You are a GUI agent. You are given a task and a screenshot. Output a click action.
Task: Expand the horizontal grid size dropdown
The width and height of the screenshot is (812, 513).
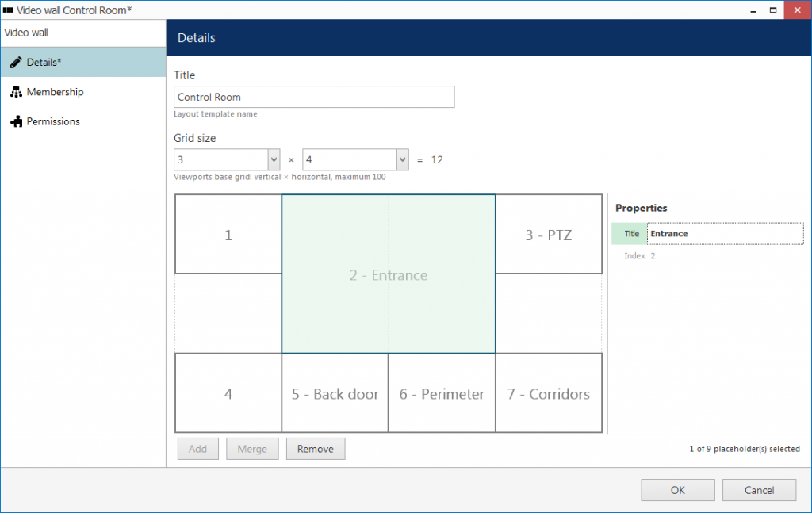click(x=402, y=159)
